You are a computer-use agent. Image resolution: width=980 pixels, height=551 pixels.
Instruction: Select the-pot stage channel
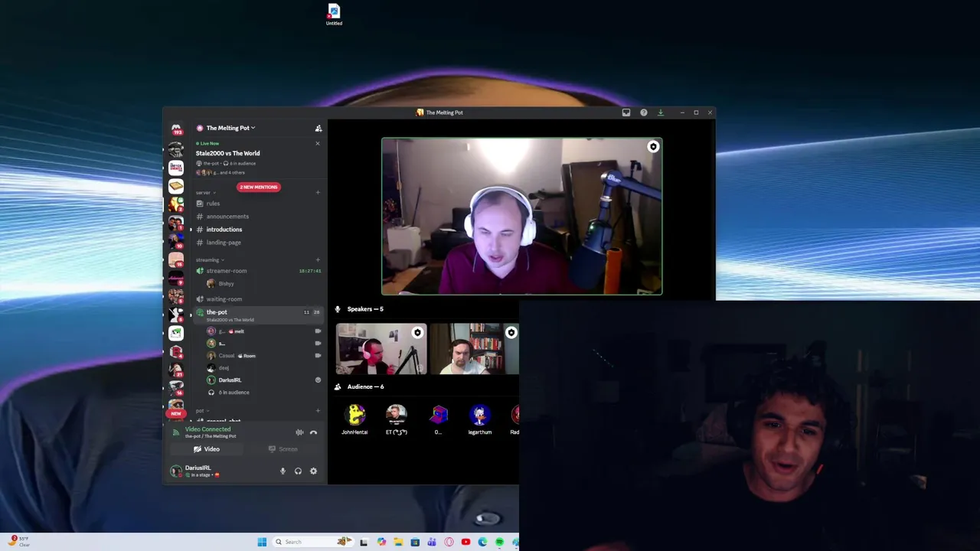256,315
